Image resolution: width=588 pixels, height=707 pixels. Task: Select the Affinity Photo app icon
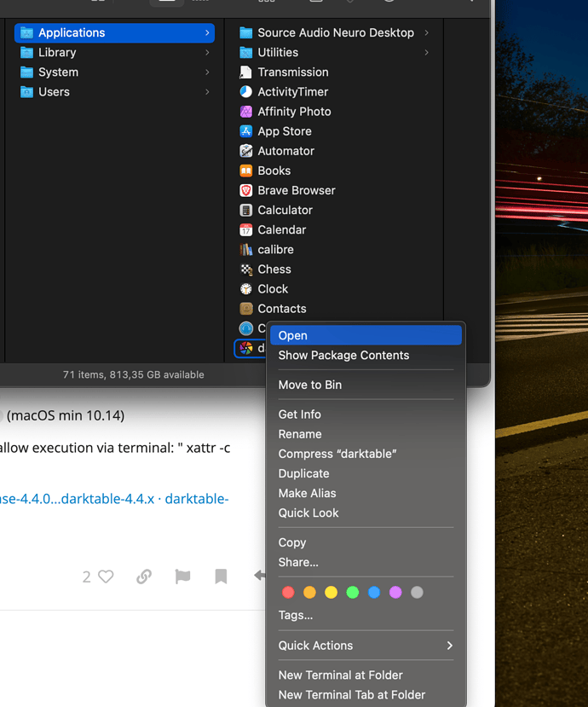click(x=246, y=112)
